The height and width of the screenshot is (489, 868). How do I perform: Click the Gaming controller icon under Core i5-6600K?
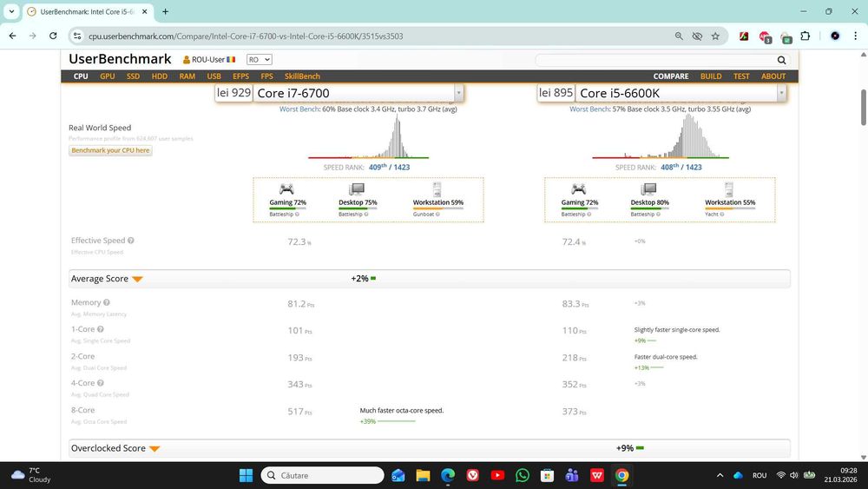coord(578,189)
